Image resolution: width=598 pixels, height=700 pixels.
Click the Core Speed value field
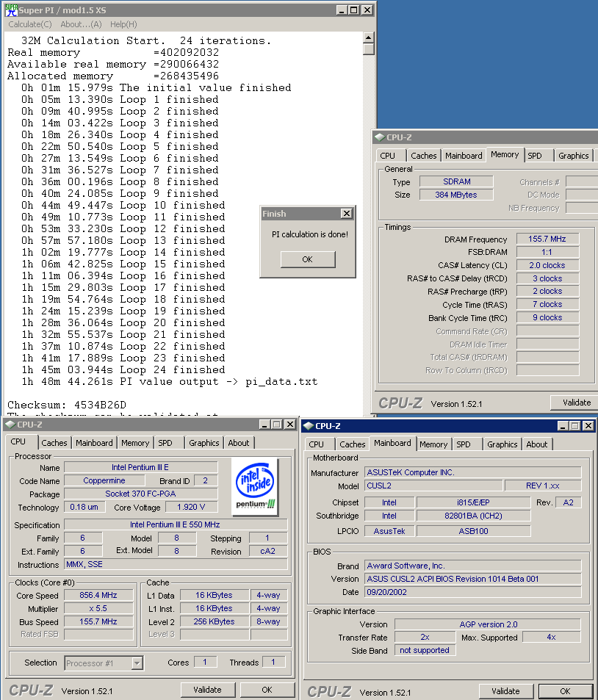[99, 596]
